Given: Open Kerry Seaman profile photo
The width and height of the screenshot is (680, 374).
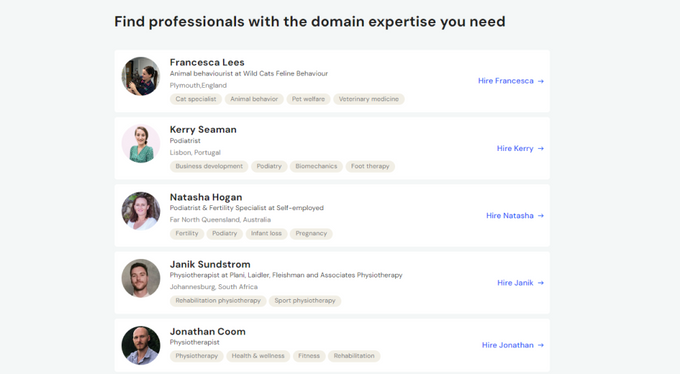Looking at the screenshot, I should point(141,144).
